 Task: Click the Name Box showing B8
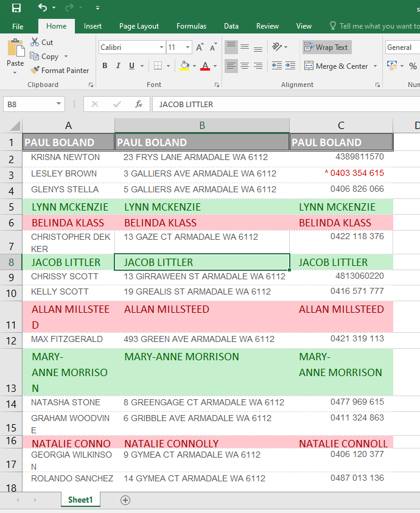(34, 105)
